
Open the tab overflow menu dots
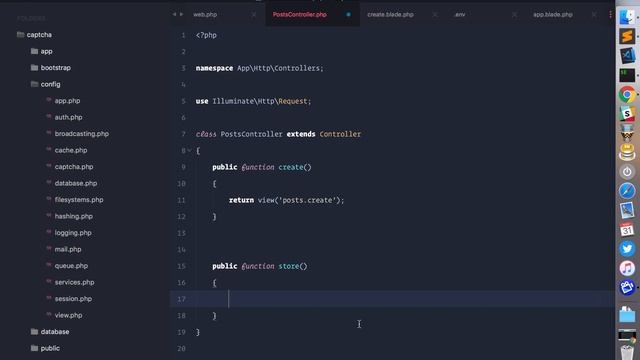pos(610,14)
